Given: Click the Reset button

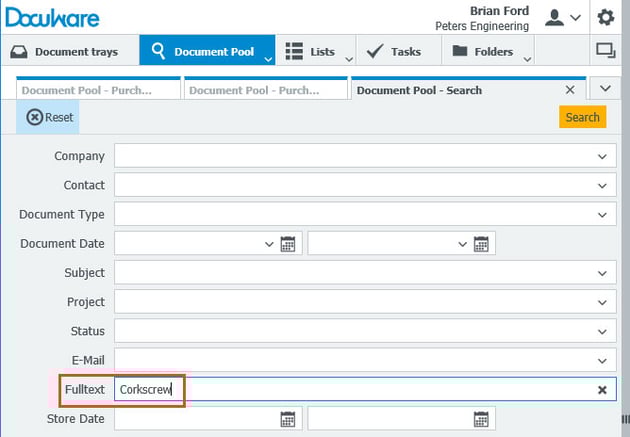Looking at the screenshot, I should 50,117.
